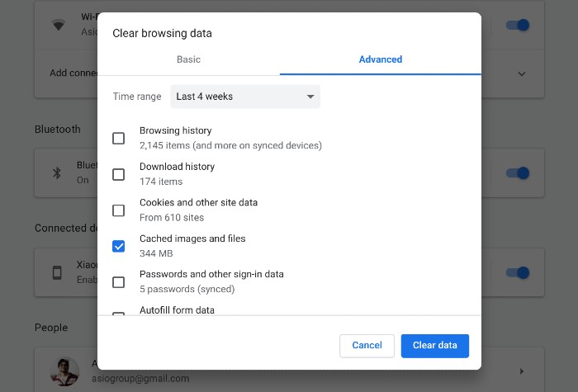Turn off the Wi-Fi toggle switch
This screenshot has height=392, width=578.
click(518, 25)
